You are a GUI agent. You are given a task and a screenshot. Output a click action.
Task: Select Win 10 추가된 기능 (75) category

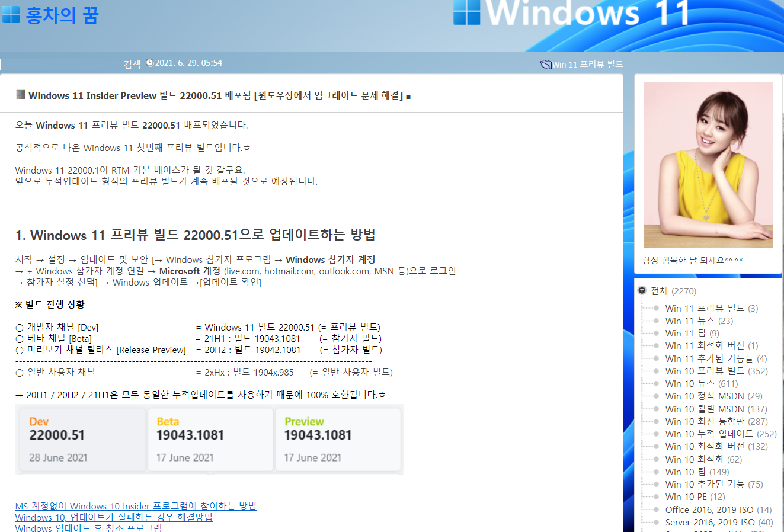(714, 484)
